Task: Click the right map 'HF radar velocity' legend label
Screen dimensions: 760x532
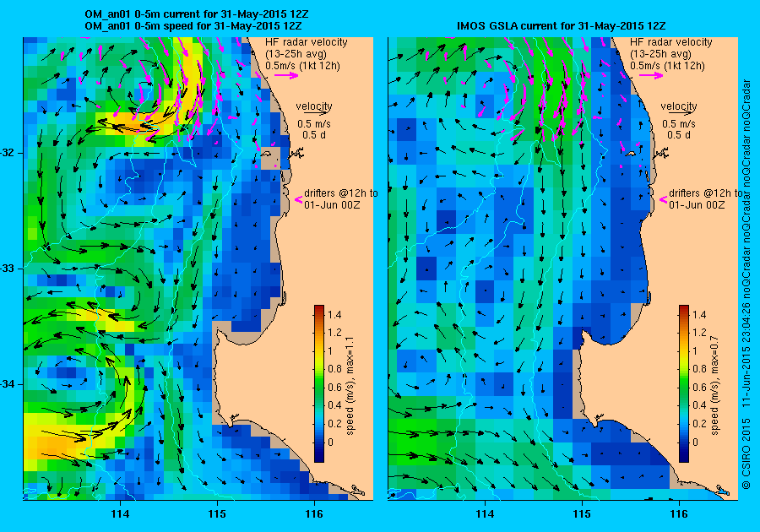Action: [x=671, y=42]
